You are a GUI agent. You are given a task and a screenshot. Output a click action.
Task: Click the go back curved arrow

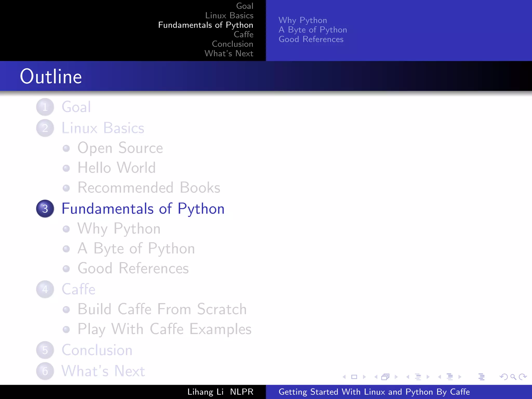pos(504,377)
